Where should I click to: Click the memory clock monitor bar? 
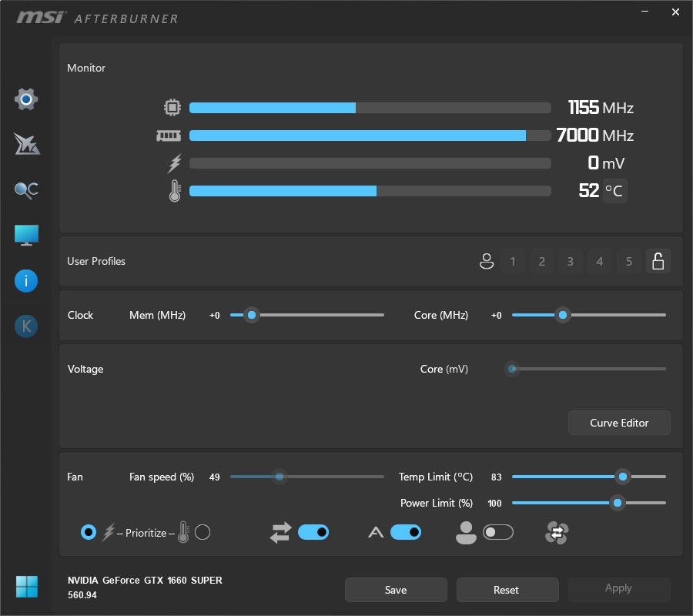pos(370,136)
